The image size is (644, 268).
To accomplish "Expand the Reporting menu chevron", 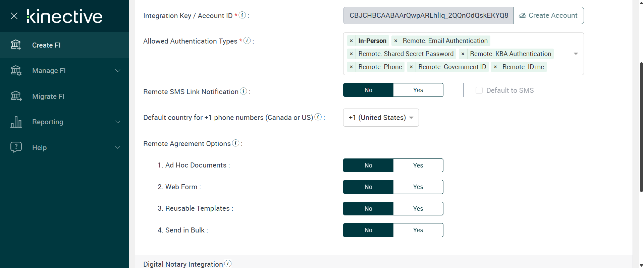I will [x=118, y=122].
